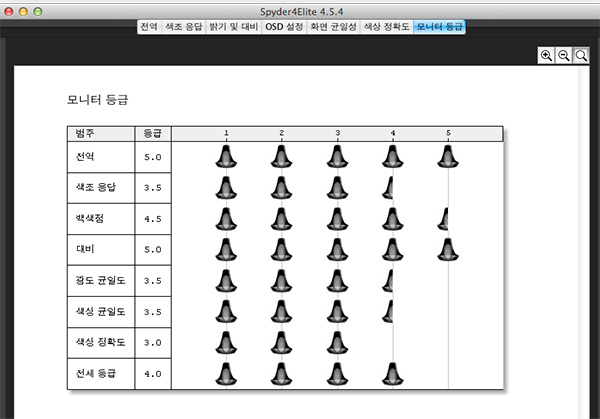
Task: Click the zoom out magnifier icon
Action: (x=564, y=56)
